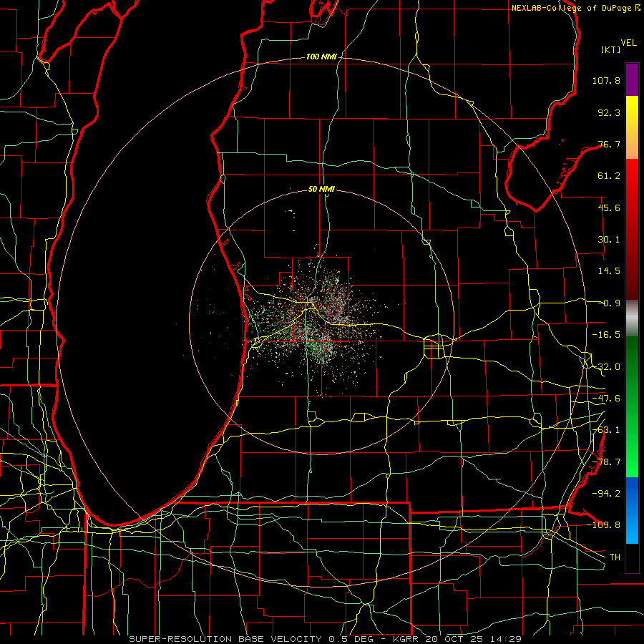Click the 50 NMI range ring label
Viewport: 644px width, 644px height.
pos(321,189)
